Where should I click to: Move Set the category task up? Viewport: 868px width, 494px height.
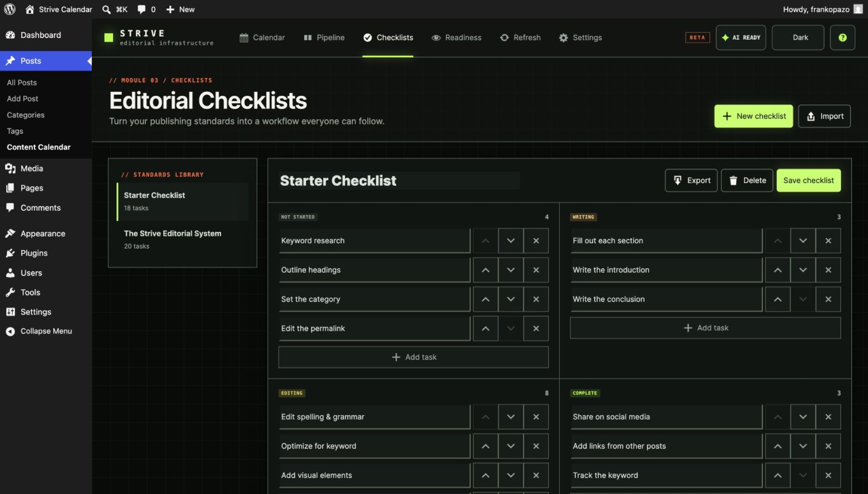[x=486, y=299]
